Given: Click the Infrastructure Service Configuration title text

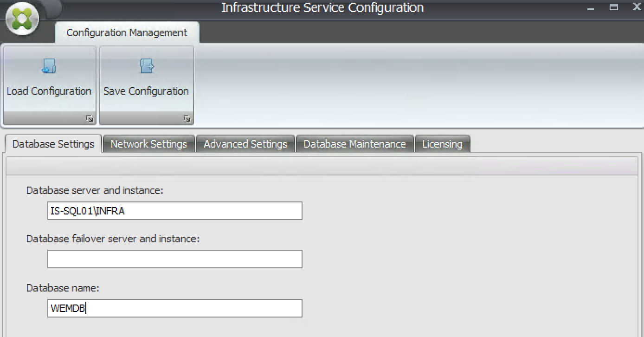Looking at the screenshot, I should pos(322,8).
